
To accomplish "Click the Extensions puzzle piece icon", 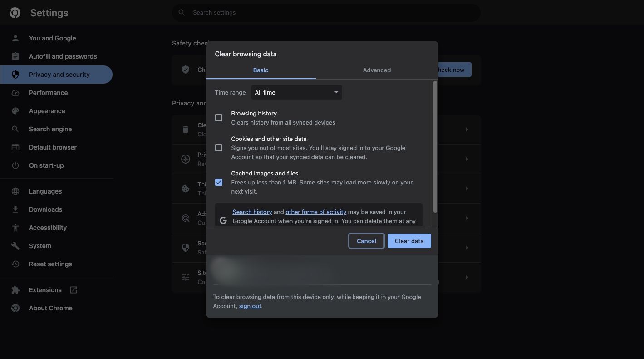I will click(x=15, y=290).
